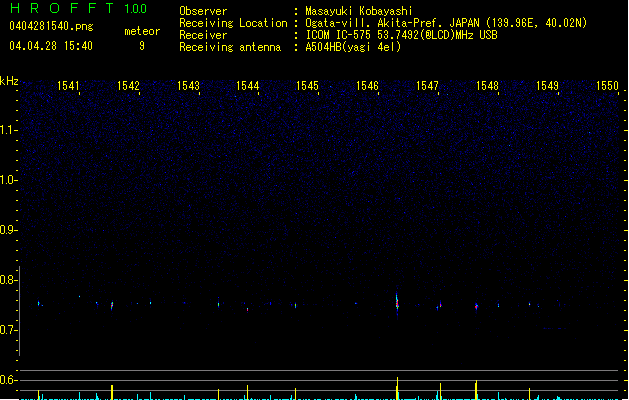
Task: Click the HROFFT title text
Action: coord(60,9)
